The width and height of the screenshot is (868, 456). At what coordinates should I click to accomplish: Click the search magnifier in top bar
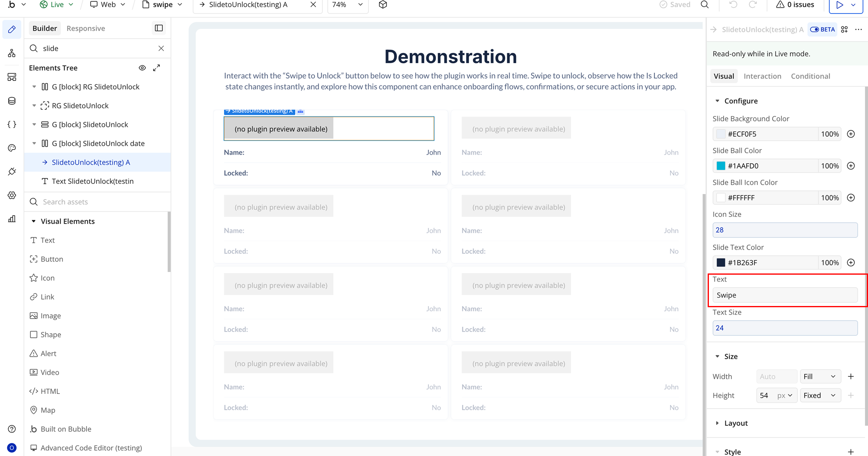[705, 5]
